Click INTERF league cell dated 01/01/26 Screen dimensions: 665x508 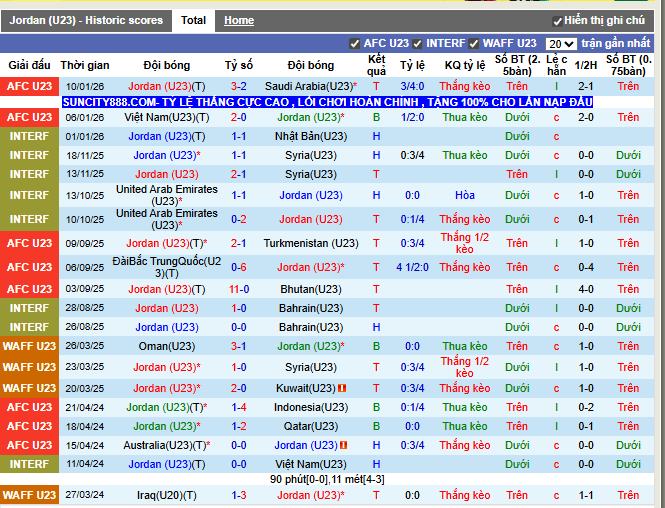[29, 137]
